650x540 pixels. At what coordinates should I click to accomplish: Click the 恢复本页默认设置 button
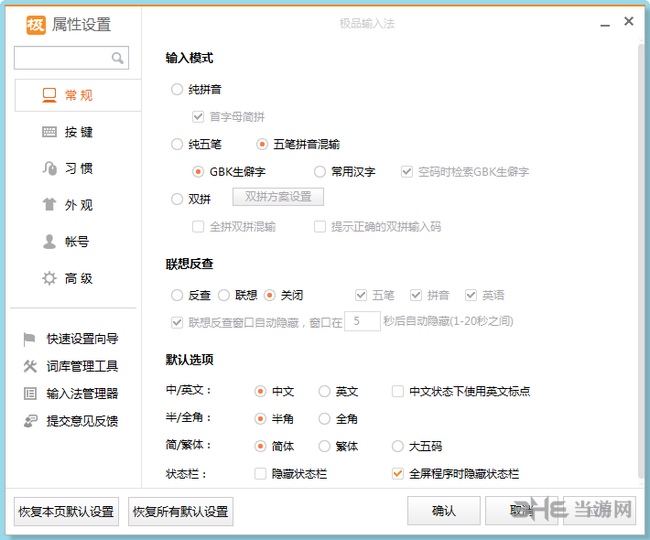pyautogui.click(x=66, y=511)
